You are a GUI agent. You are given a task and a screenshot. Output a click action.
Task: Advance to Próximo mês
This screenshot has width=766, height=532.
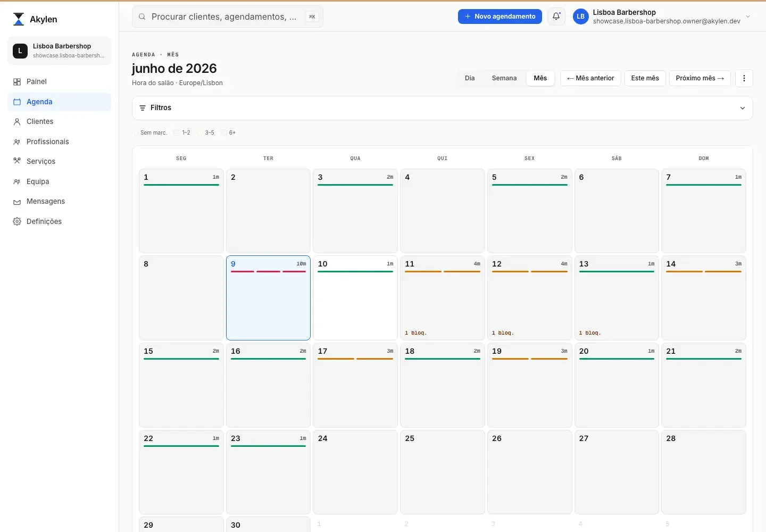(700, 78)
